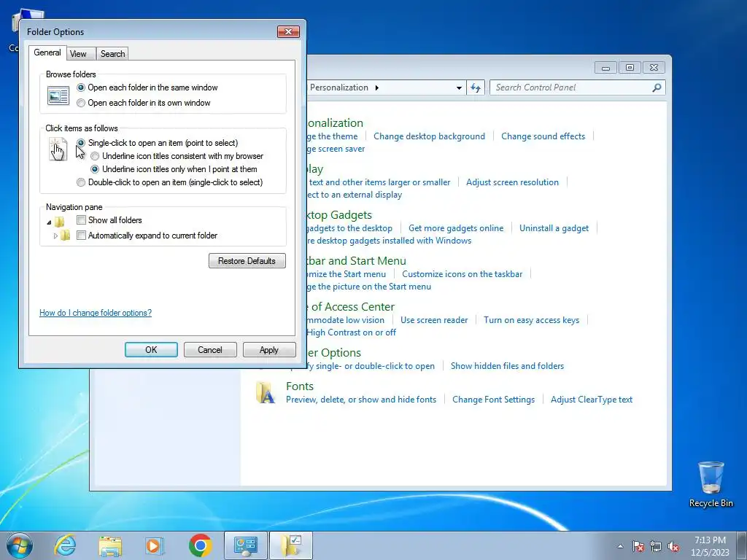Select Open each folder in its own window
The height and width of the screenshot is (560, 747).
point(144,103)
